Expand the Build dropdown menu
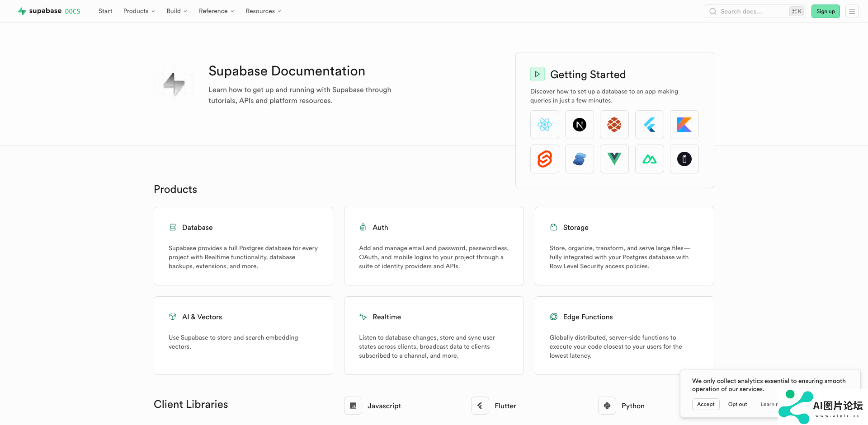 [177, 11]
